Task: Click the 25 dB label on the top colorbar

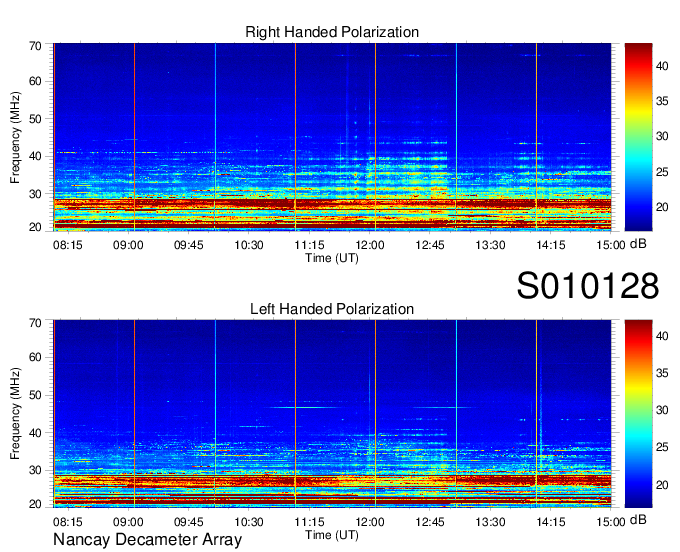Action: (662, 172)
